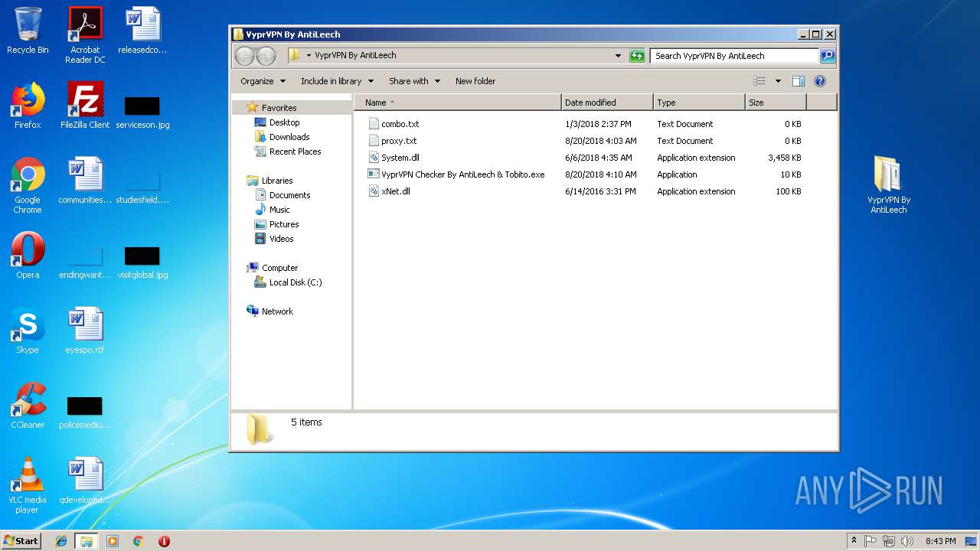Launch Internet Explorer from the taskbar
980x551 pixels.
(62, 541)
